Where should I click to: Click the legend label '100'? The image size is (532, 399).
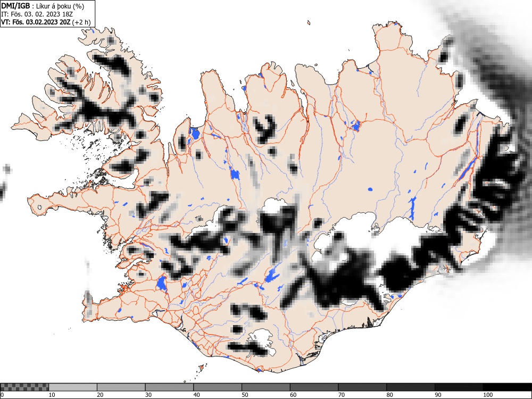click(x=487, y=395)
